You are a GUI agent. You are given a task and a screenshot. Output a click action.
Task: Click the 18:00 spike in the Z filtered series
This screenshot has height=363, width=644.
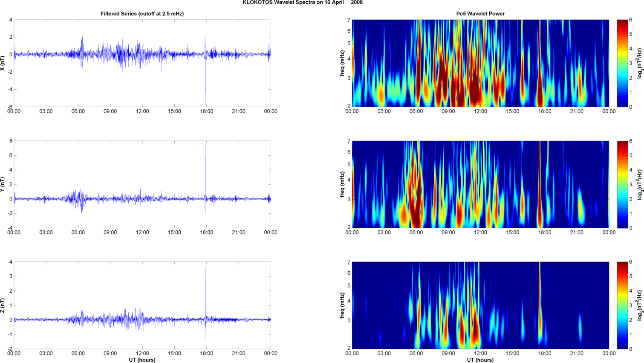[205, 302]
